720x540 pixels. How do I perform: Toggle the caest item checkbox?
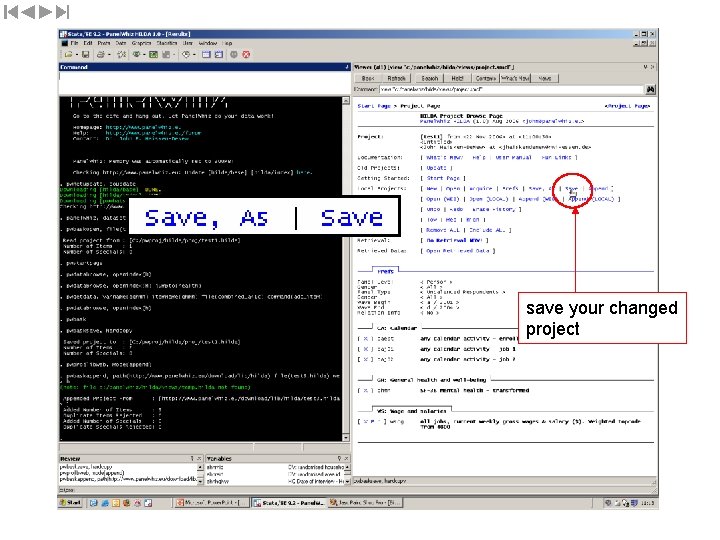366,339
